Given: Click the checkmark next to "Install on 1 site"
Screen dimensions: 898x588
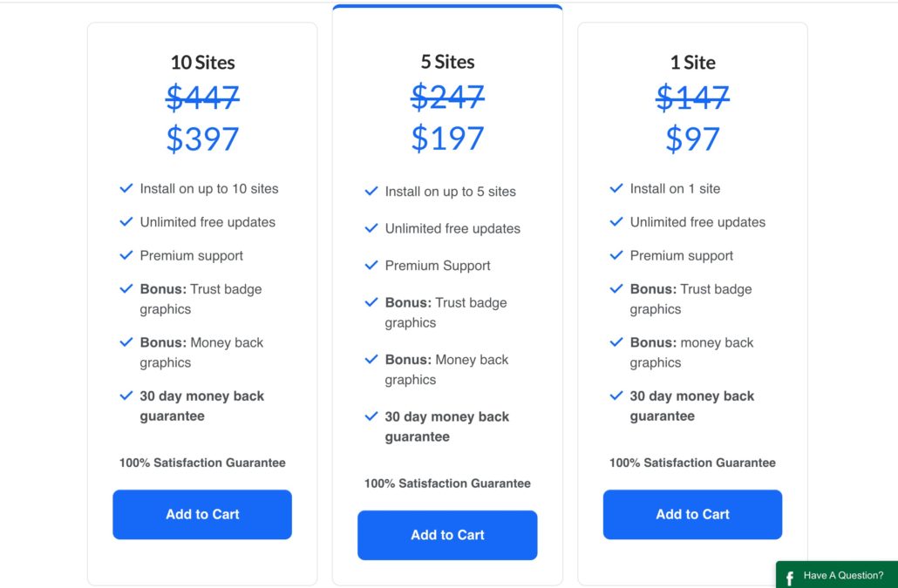Looking at the screenshot, I should click(616, 188).
